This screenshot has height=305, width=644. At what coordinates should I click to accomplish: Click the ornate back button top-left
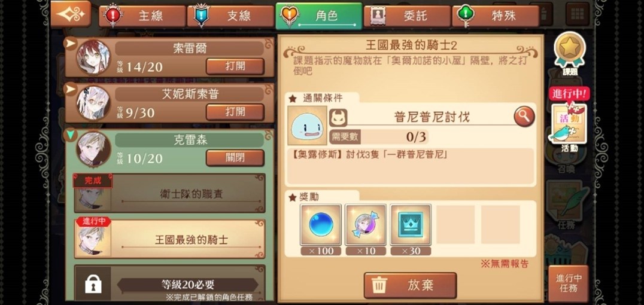[71, 14]
